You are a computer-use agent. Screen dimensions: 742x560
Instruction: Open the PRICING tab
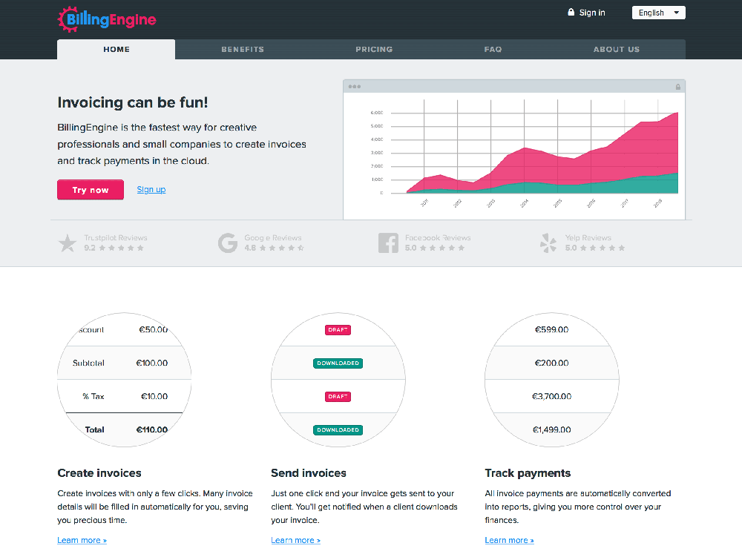374,49
